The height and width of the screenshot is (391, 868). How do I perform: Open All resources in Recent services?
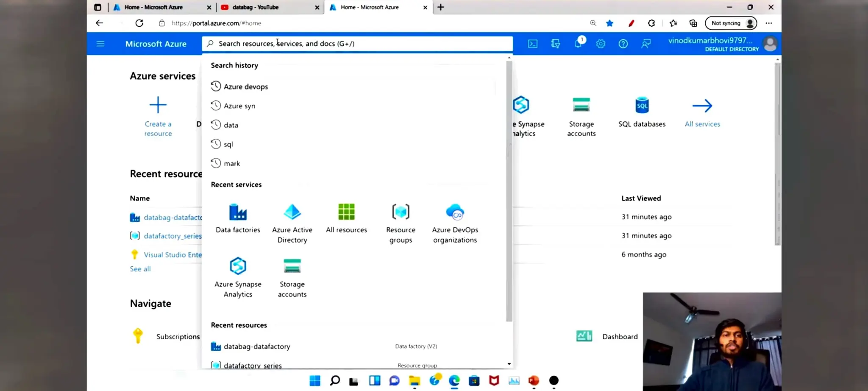[x=346, y=218]
